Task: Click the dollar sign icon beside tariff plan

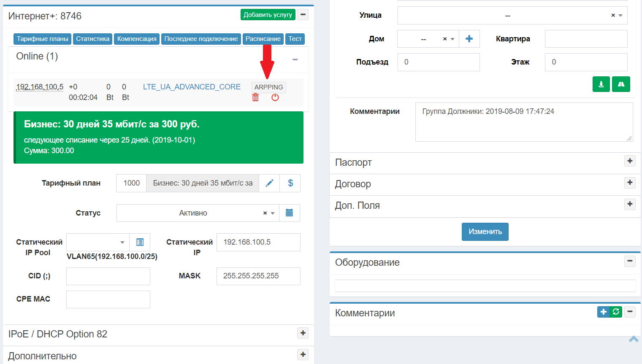Action: click(290, 183)
